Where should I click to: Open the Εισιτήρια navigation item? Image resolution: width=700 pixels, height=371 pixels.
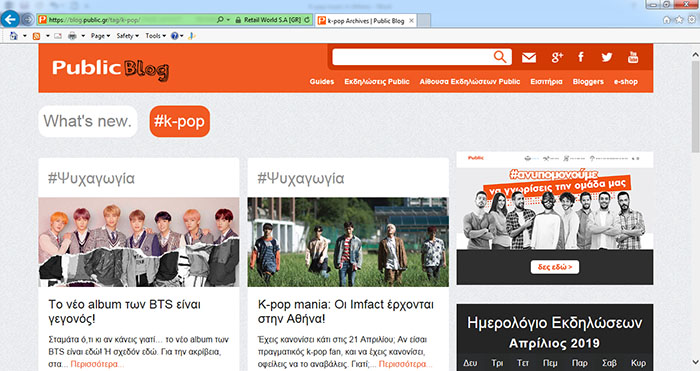click(546, 81)
